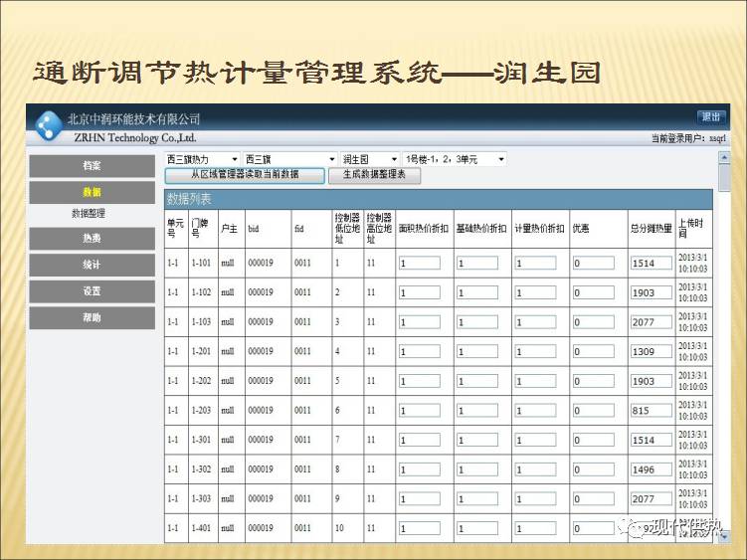Click 总分摊热量 field showing 815
Screen dimensions: 747x560
pos(652,411)
